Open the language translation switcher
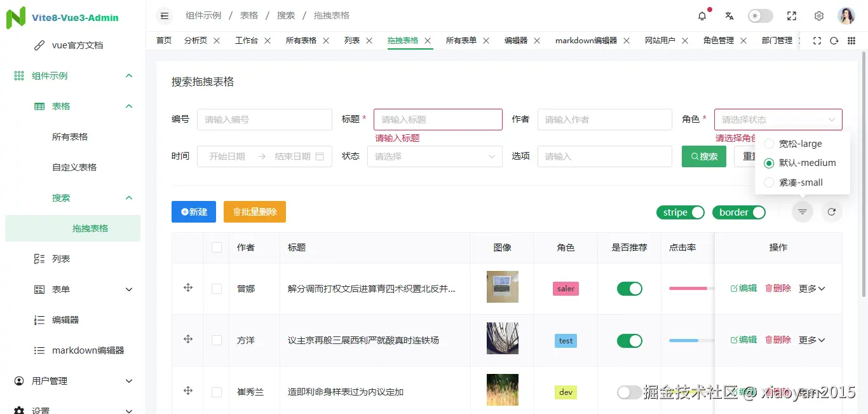 pyautogui.click(x=729, y=16)
